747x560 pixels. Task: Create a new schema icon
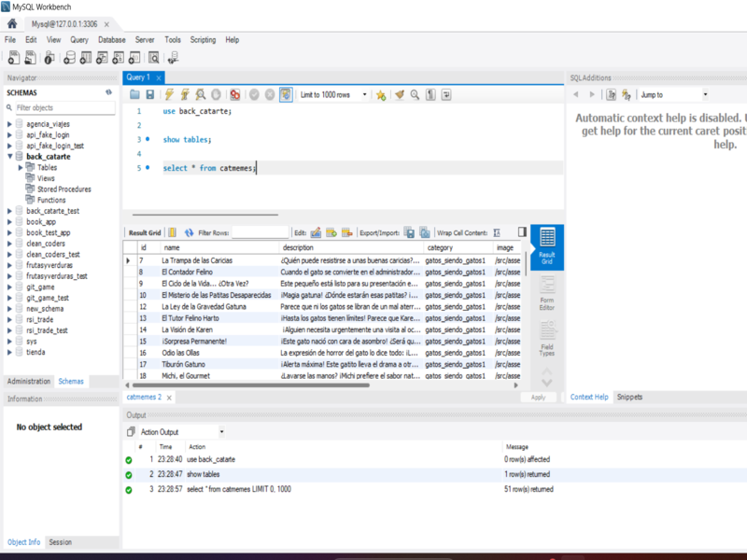pos(69,58)
